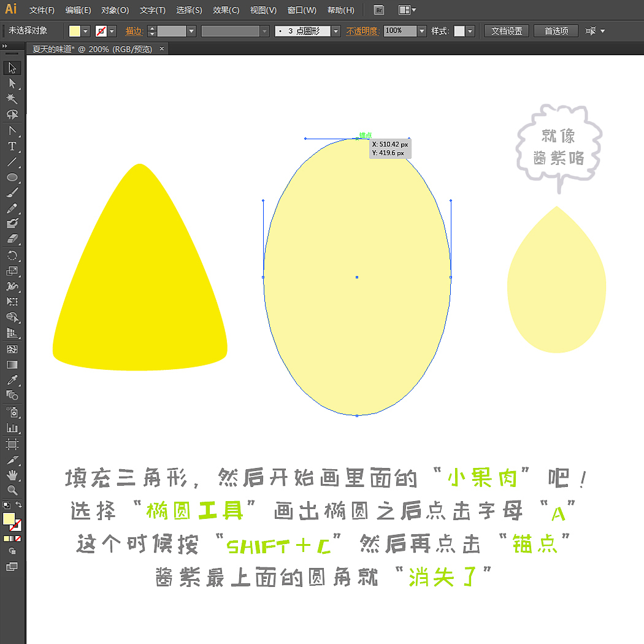This screenshot has height=644, width=644.
Task: Open the opacity 100% dropdown arrow
Action: pyautogui.click(x=422, y=31)
